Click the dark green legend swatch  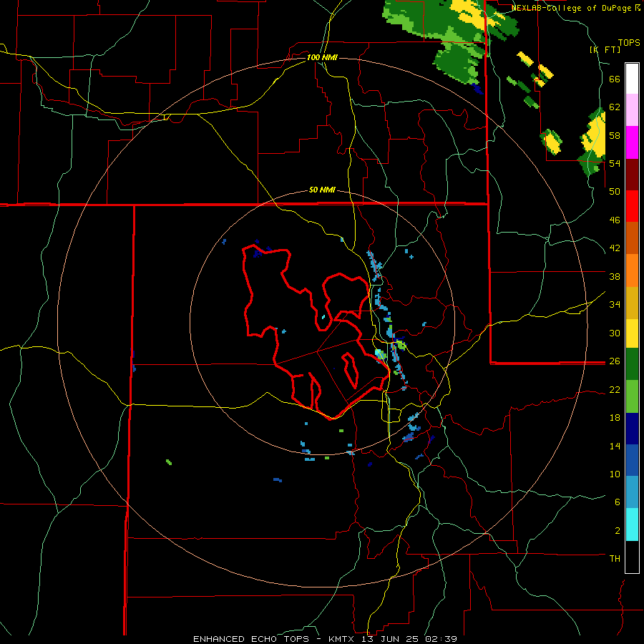pos(632,364)
